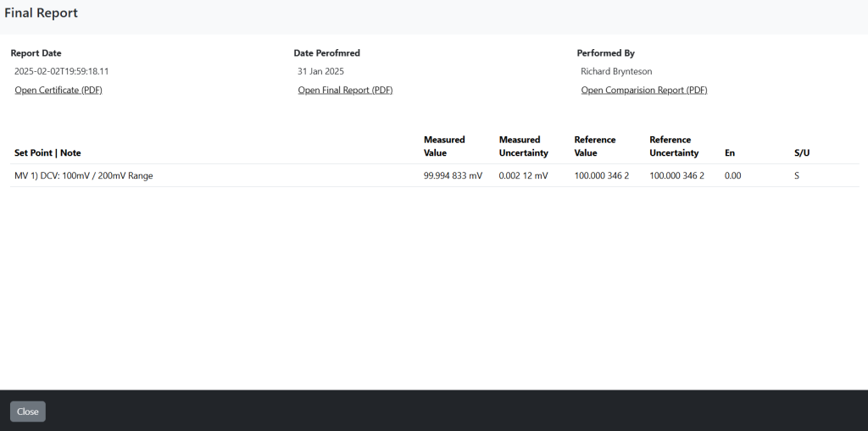Open the Certificate PDF link

[58, 91]
